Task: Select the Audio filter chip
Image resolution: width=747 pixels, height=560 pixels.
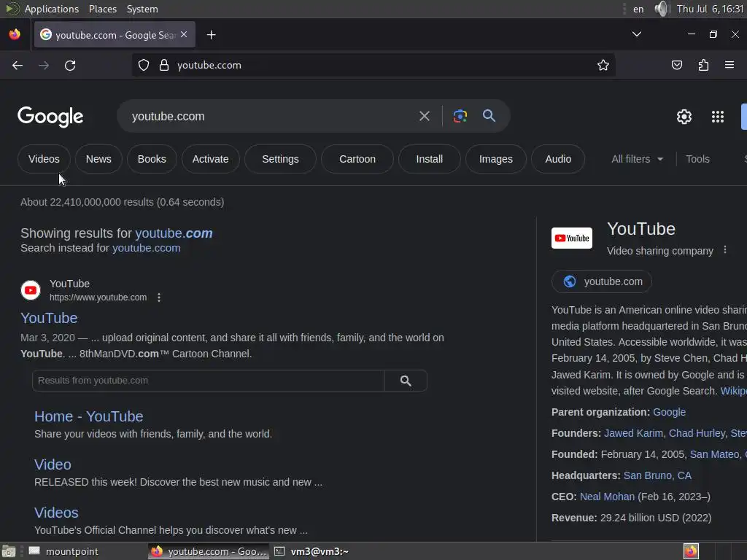Action: pos(558,159)
